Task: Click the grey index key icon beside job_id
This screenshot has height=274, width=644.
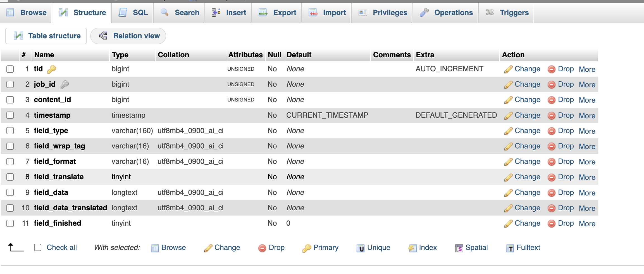Action: tap(64, 84)
